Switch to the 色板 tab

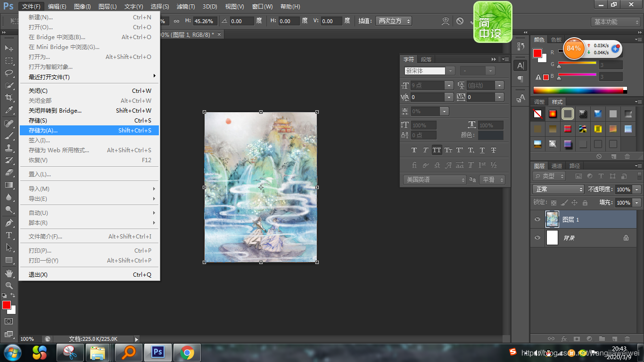coord(556,40)
